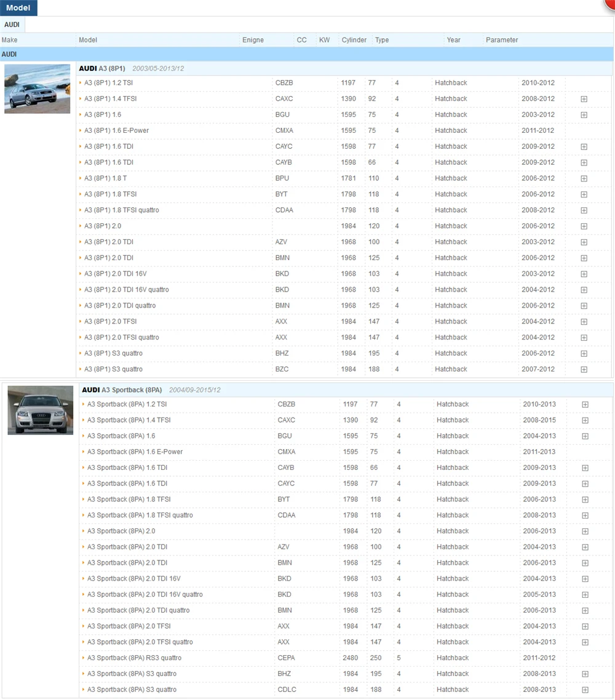Click the AUDI A3 (8P1) group heading

point(101,68)
